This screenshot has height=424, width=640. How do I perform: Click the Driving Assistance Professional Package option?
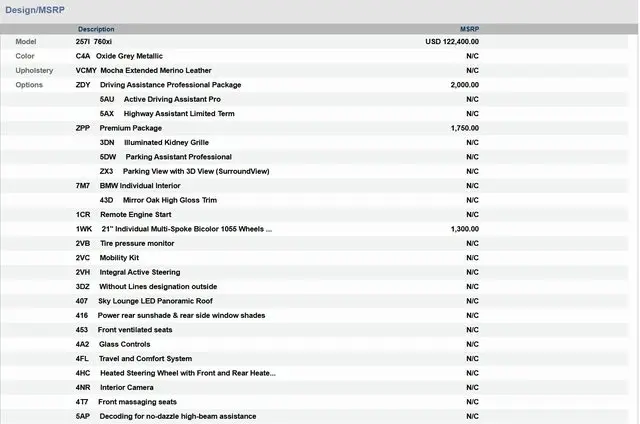tap(170, 85)
